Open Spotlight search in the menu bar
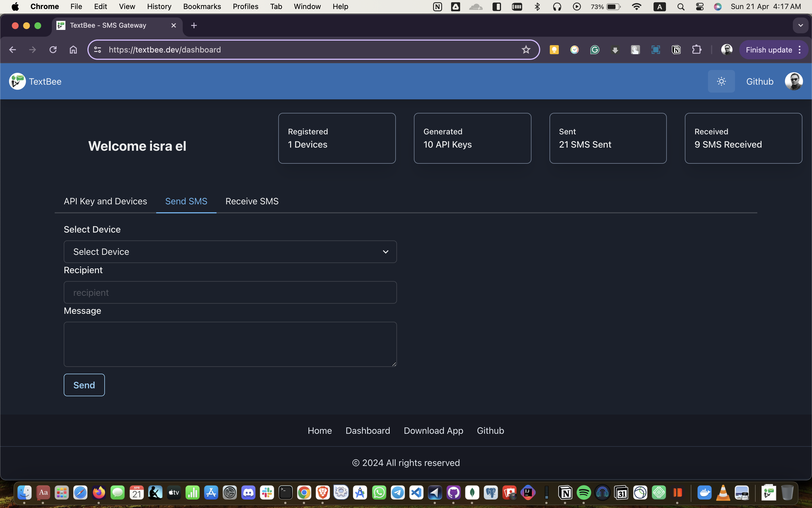Screen dimensions: 812x508 [x=681, y=7]
